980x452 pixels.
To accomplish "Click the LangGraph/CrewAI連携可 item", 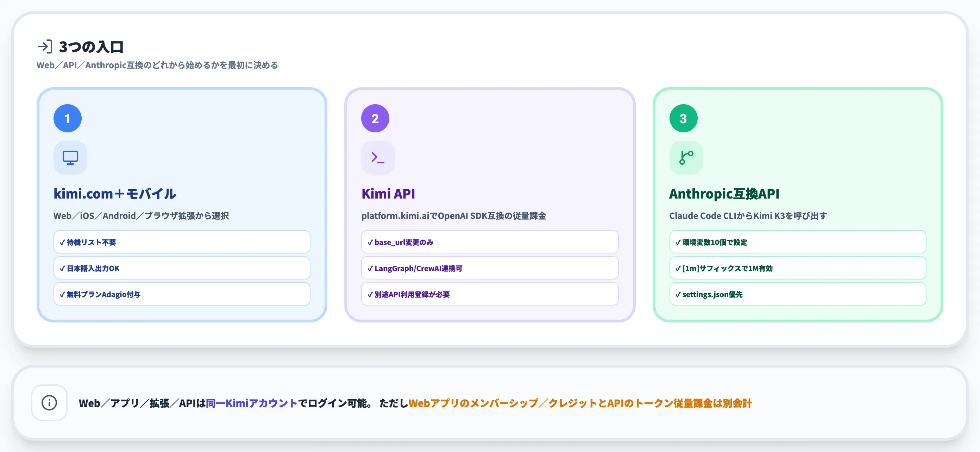I will [x=490, y=268].
